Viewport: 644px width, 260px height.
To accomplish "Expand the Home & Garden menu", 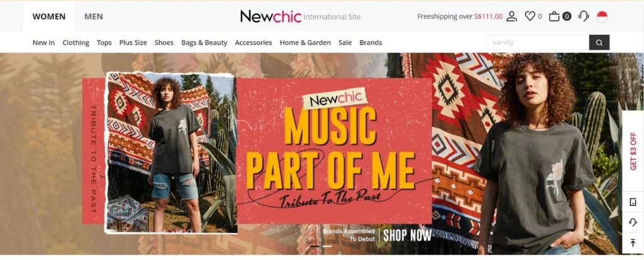I will click(305, 42).
